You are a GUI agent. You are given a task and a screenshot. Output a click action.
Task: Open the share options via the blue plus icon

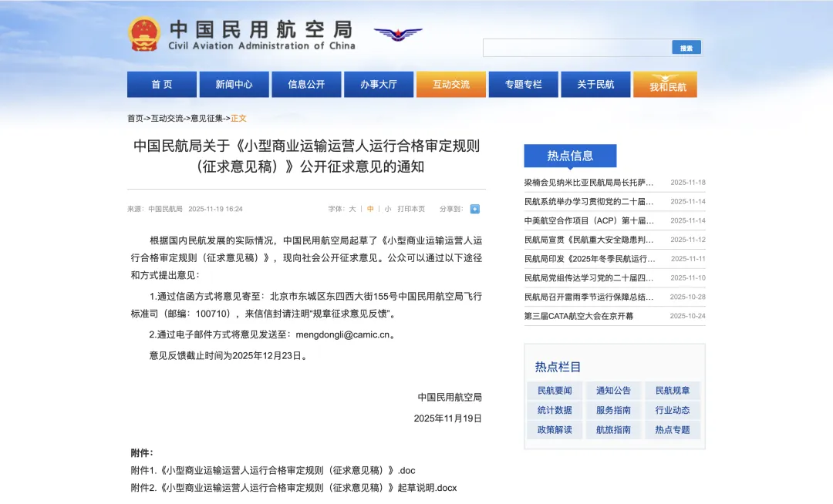tap(474, 209)
